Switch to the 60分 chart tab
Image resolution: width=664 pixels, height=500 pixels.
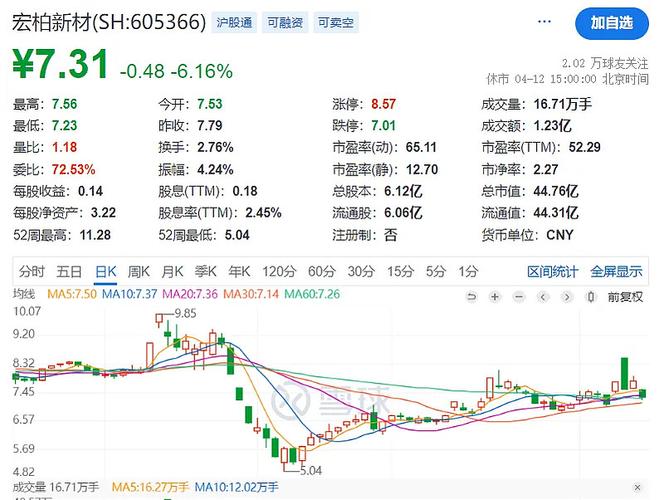322,271
